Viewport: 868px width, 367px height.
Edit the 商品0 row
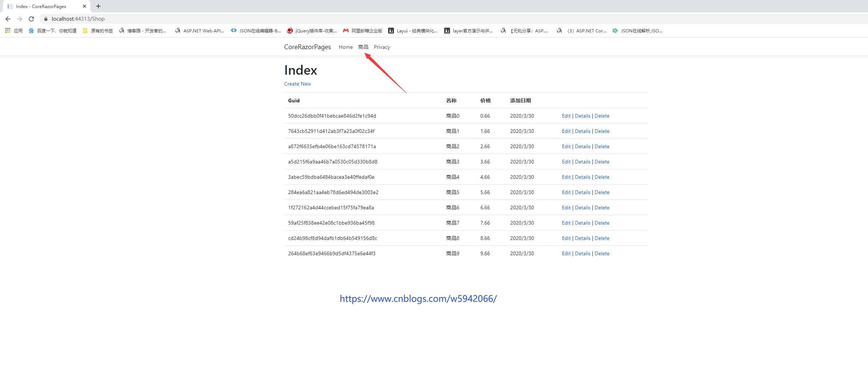click(566, 116)
